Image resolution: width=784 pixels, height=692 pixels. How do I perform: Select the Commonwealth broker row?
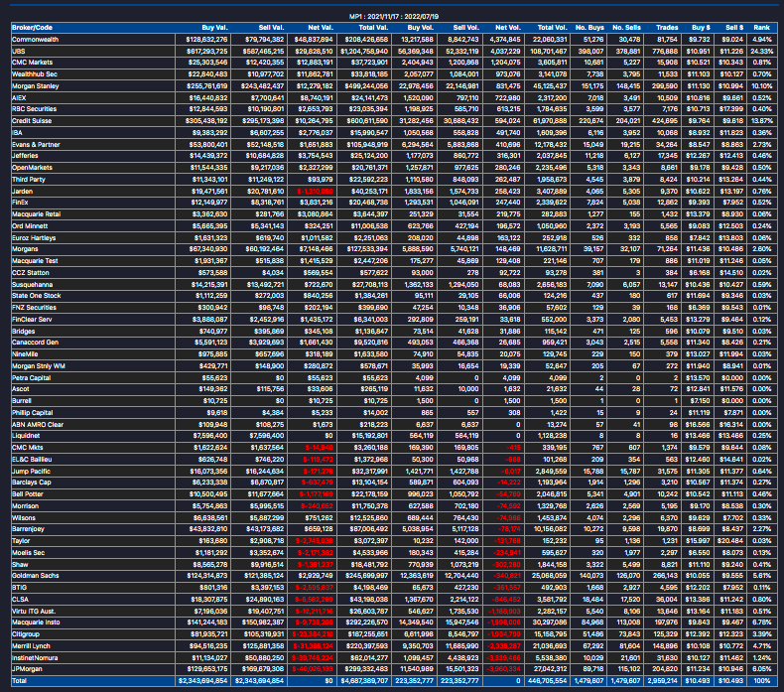394,39
